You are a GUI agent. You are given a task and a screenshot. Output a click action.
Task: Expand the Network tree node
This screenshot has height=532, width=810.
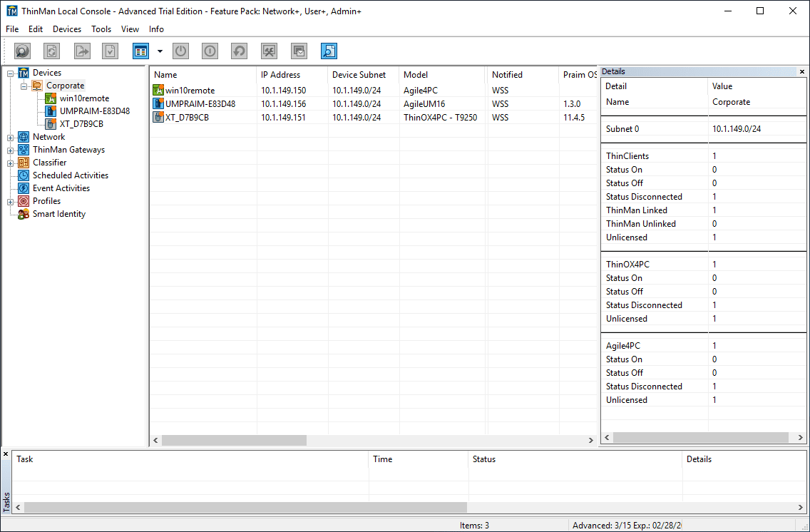(10, 138)
